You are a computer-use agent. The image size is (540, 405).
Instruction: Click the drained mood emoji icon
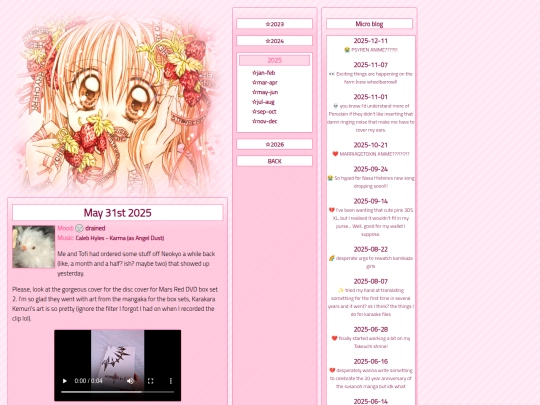click(x=79, y=228)
